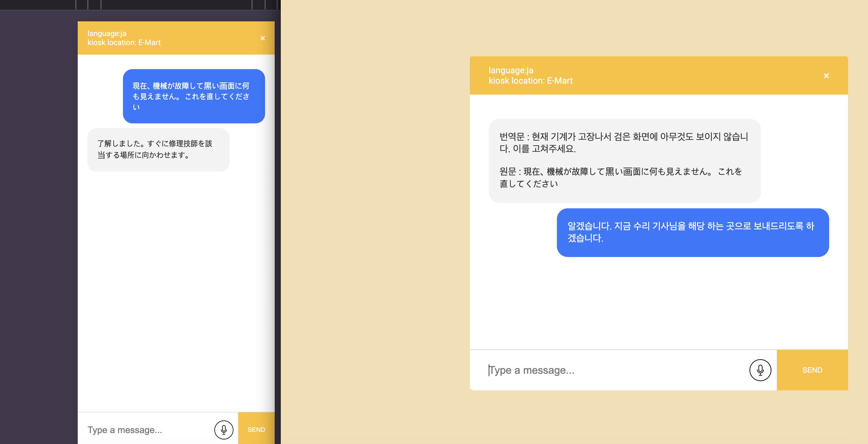Click kiosk location: E-Mart in the narrow chat header
This screenshot has height=444, width=868.
point(124,43)
